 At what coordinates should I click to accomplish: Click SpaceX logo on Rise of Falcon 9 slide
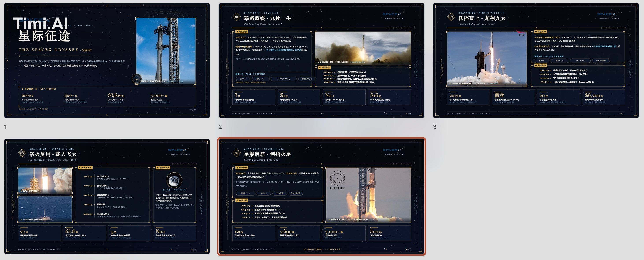pos(607,14)
